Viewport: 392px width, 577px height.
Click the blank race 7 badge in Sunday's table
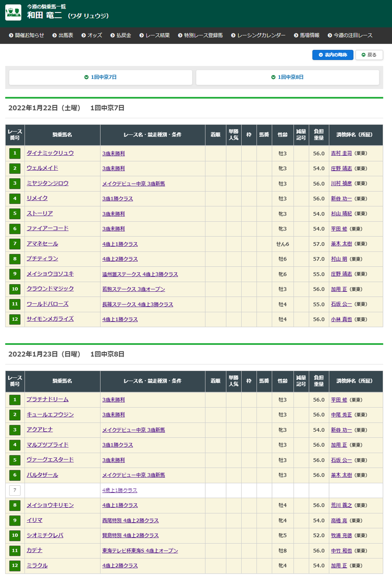click(15, 490)
